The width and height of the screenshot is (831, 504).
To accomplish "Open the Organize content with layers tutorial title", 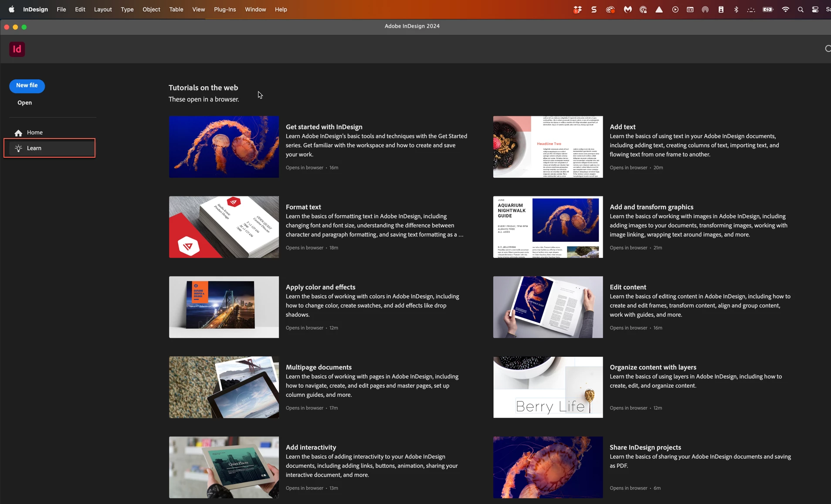I will [x=653, y=367].
